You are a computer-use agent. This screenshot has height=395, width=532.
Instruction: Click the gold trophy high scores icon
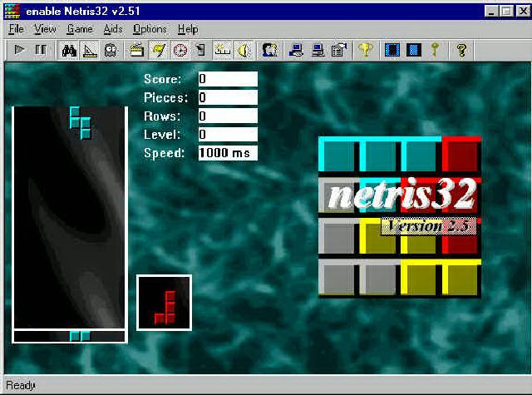pyautogui.click(x=364, y=50)
